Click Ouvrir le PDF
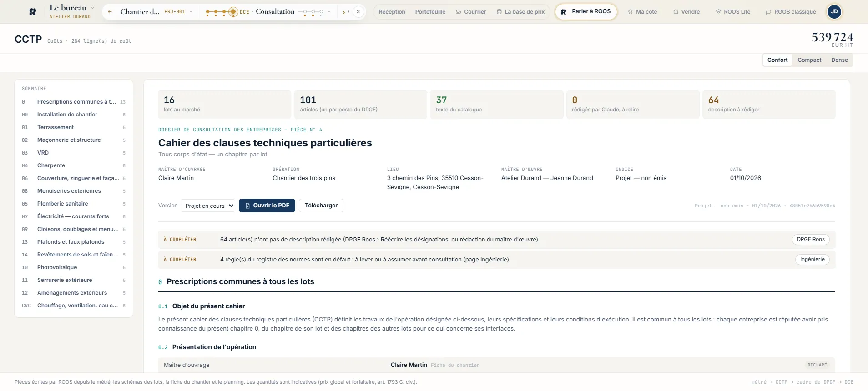 (267, 206)
